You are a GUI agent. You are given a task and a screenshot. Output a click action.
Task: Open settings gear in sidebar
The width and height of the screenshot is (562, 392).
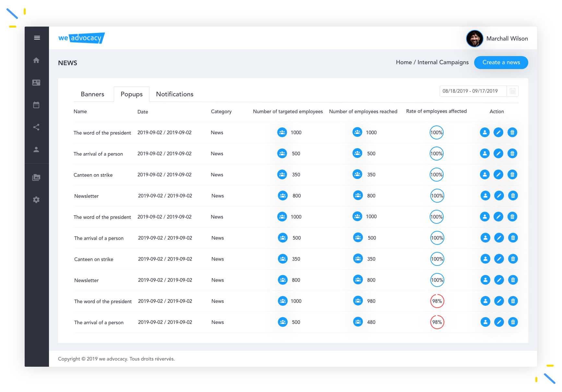click(36, 200)
